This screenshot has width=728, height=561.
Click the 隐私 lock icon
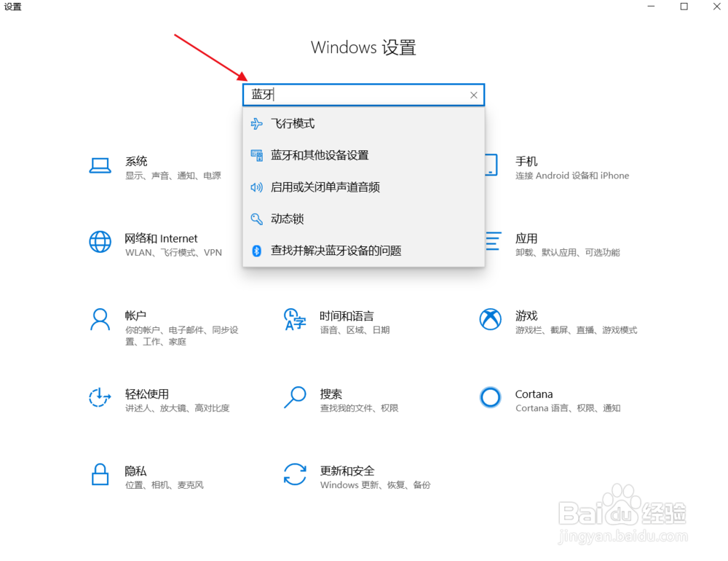[x=100, y=474]
